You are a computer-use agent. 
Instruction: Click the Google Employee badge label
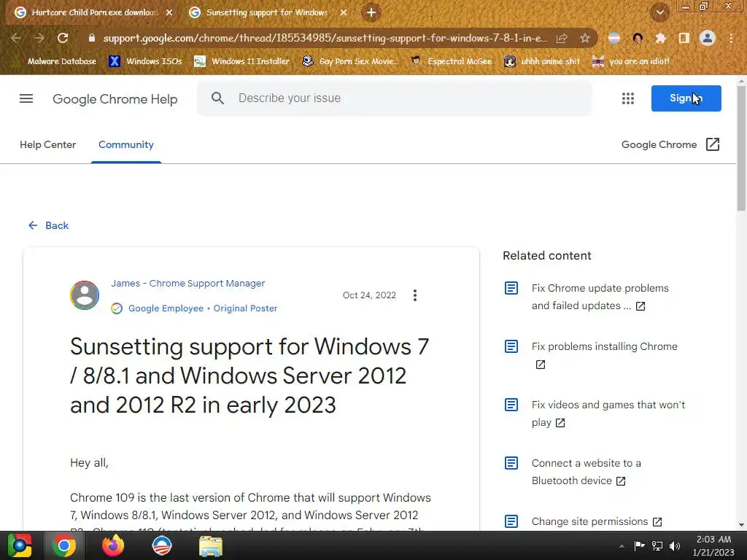coord(166,308)
